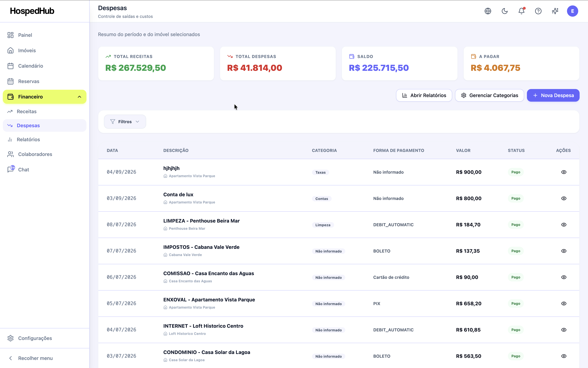Open Reservas page
Screen dimensions: 588x368
pos(44,81)
